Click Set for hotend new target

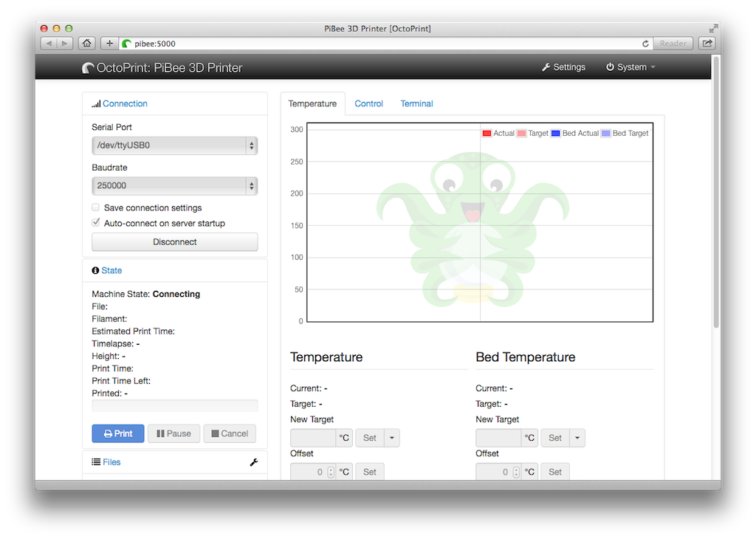[370, 438]
